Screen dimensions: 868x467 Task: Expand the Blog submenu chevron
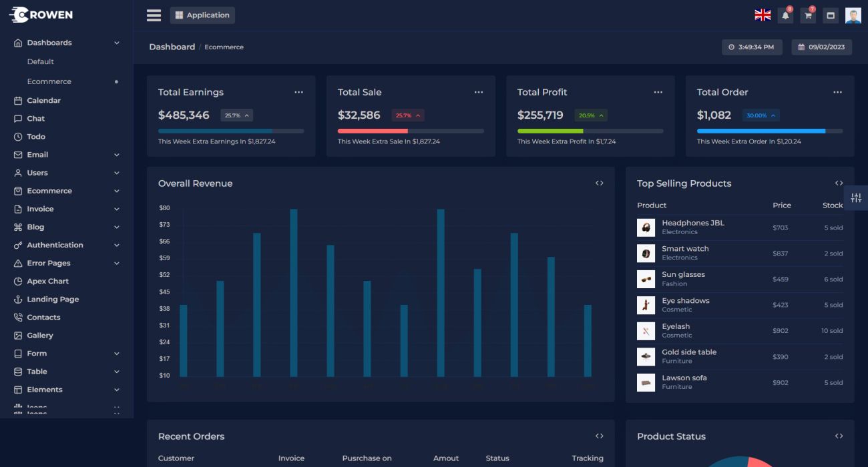click(117, 227)
